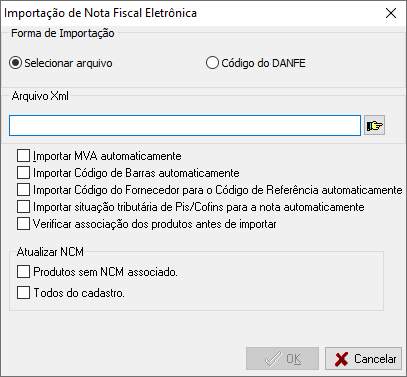Confirm import with the OK button

coord(282,359)
